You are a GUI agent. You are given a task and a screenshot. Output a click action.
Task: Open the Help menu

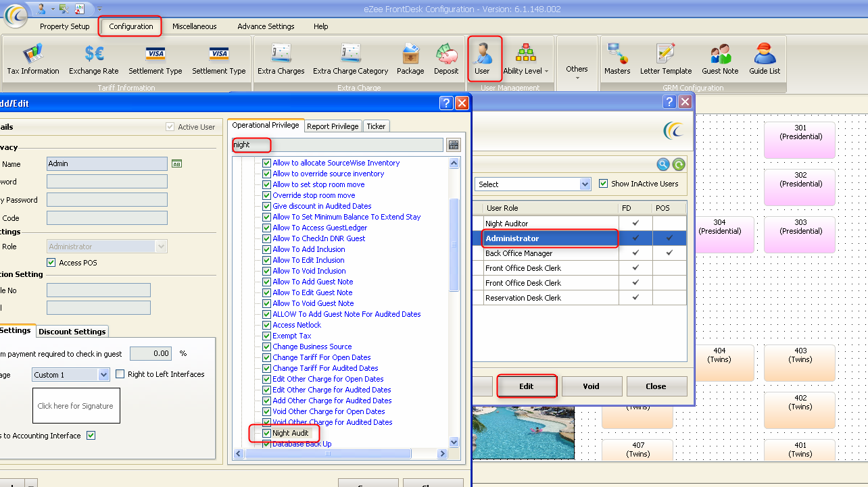point(321,26)
